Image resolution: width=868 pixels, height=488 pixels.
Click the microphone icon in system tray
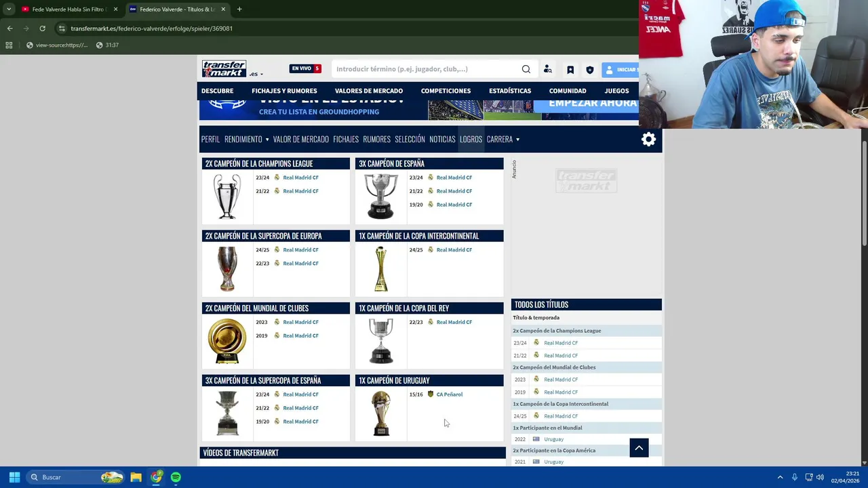coord(794,477)
